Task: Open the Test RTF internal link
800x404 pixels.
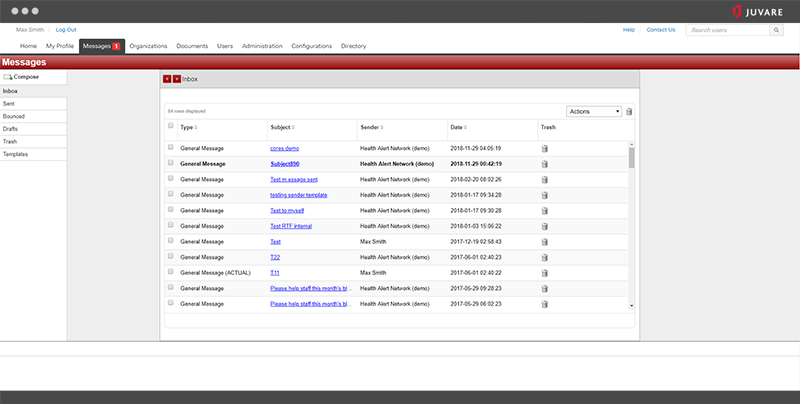Action: click(291, 226)
